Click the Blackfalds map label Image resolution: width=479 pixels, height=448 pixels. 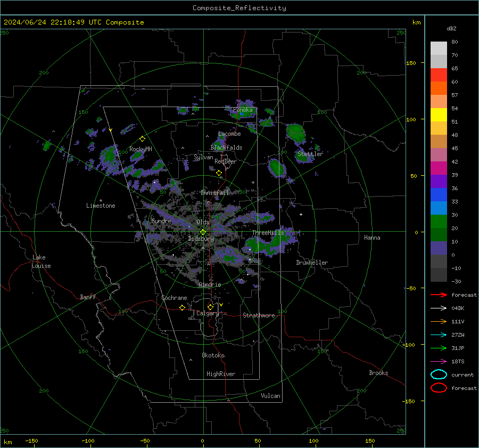(226, 148)
